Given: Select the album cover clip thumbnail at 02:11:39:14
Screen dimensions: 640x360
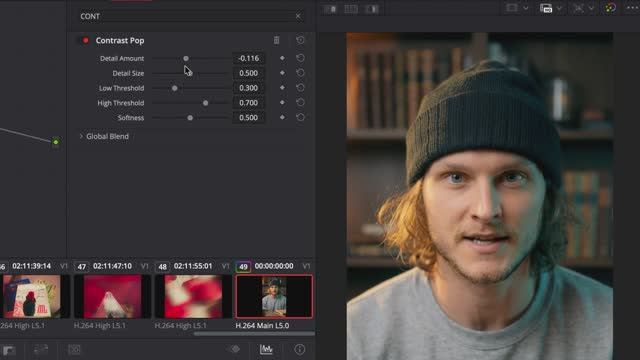Looking at the screenshot, I should coord(32,296).
